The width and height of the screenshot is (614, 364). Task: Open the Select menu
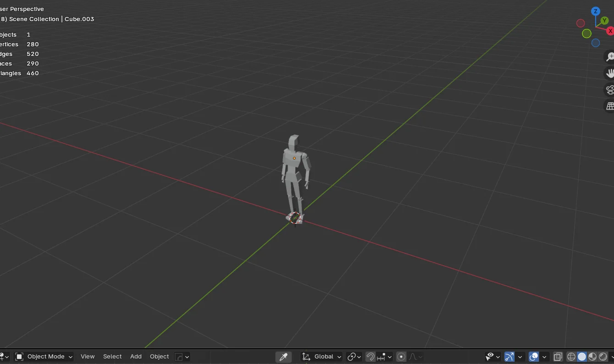(x=112, y=357)
